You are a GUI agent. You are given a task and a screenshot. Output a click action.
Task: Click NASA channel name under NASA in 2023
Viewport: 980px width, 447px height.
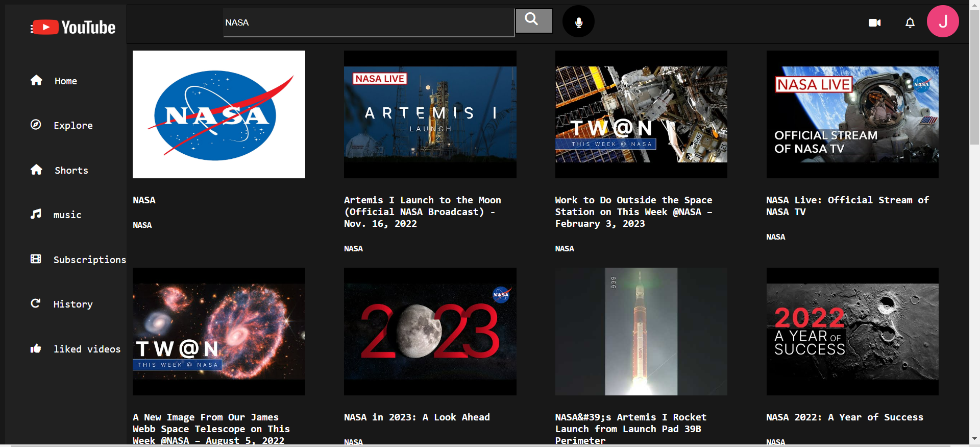pyautogui.click(x=353, y=442)
